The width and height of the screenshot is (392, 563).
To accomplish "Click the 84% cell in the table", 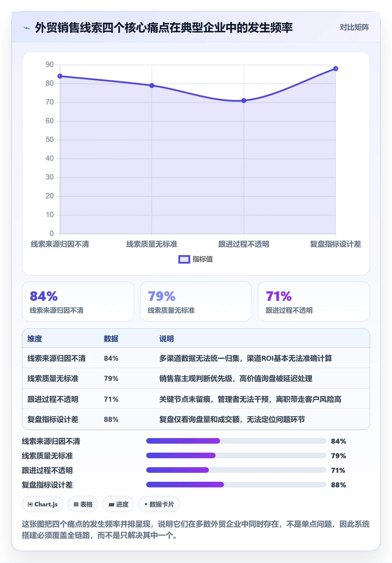I will [111, 359].
